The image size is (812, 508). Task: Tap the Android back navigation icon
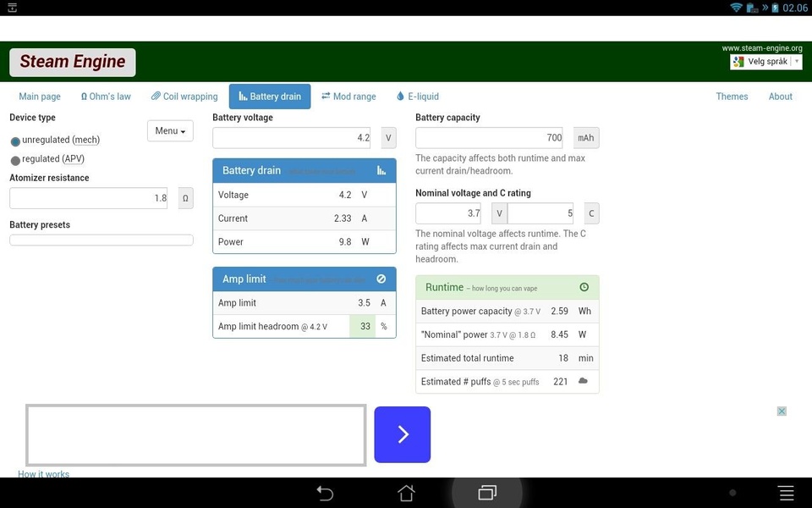325,493
